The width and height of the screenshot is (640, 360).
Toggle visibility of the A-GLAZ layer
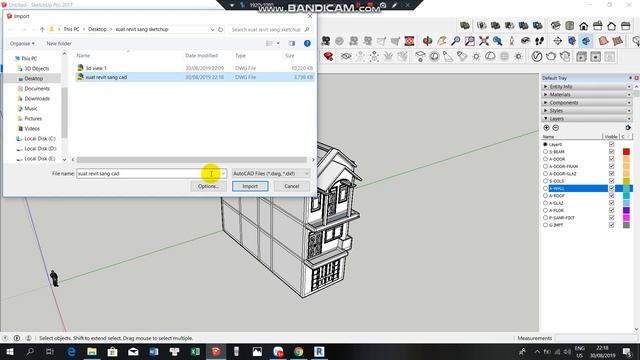(x=611, y=203)
